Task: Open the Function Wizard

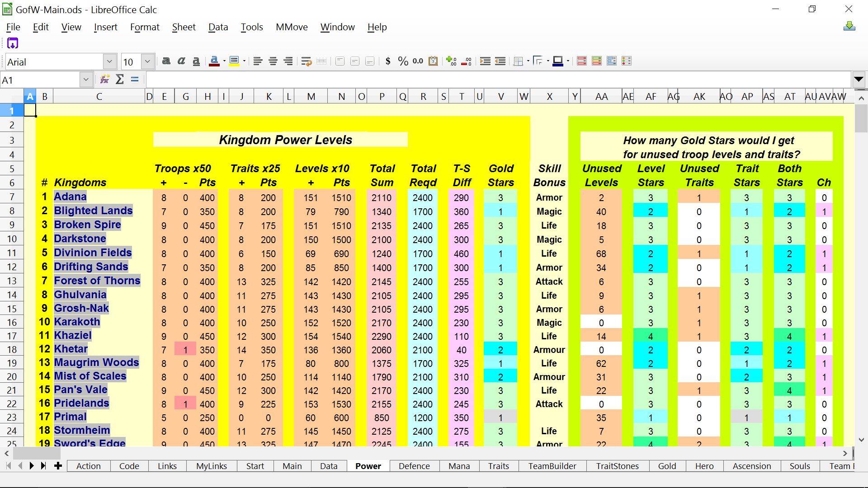Action: pyautogui.click(x=105, y=80)
